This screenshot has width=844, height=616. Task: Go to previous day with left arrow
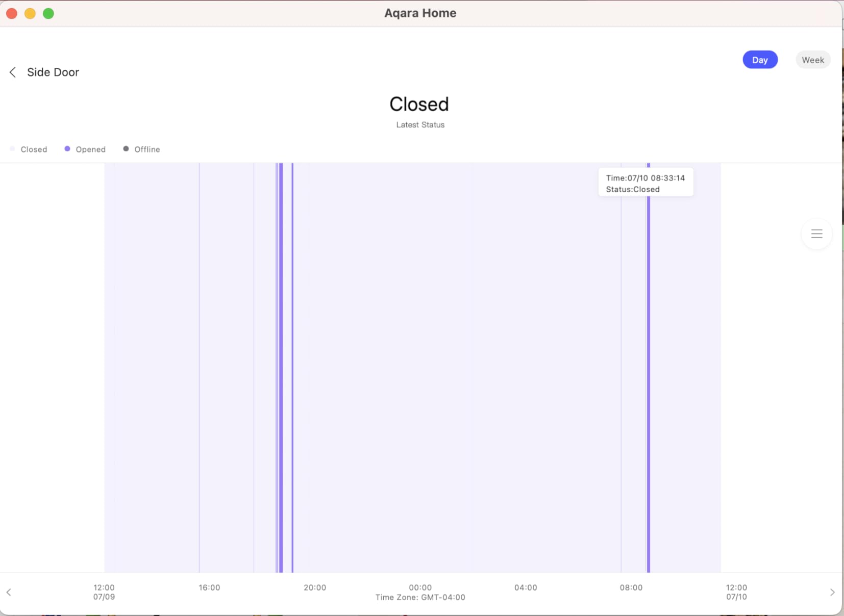pos(9,592)
